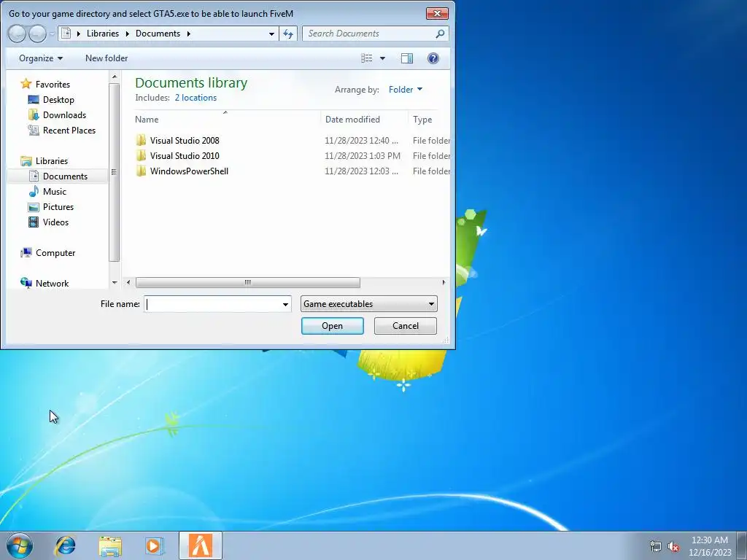Select the WindowsPowerShell name text
Viewport: 747px width, 560px height.
189,171
